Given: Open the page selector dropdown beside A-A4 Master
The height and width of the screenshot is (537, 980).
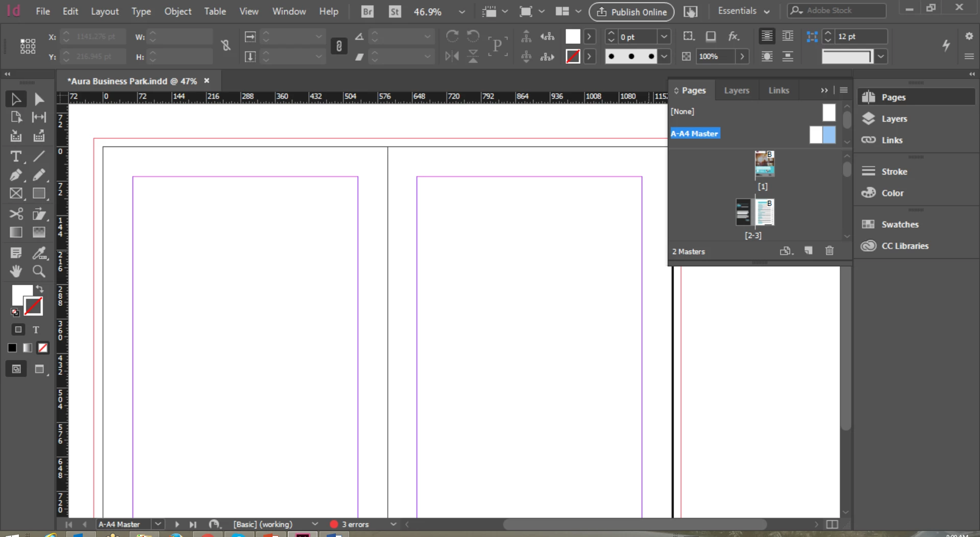Looking at the screenshot, I should 158,524.
